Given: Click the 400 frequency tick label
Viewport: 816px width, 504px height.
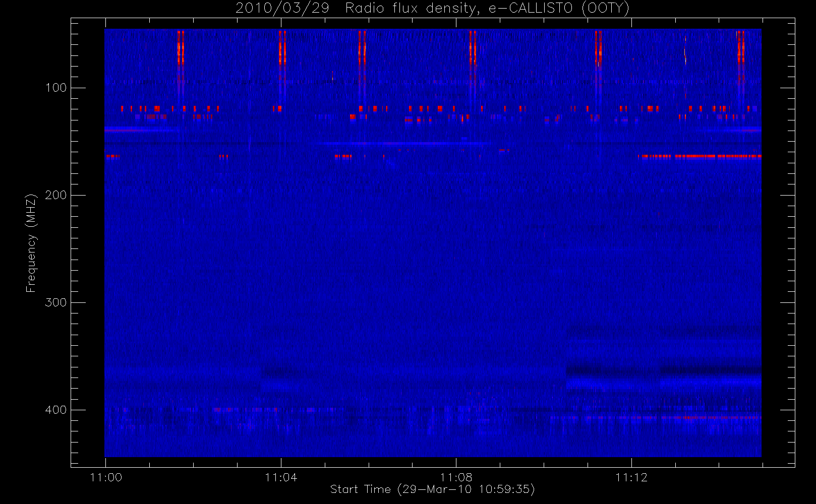Looking at the screenshot, I should point(56,410).
